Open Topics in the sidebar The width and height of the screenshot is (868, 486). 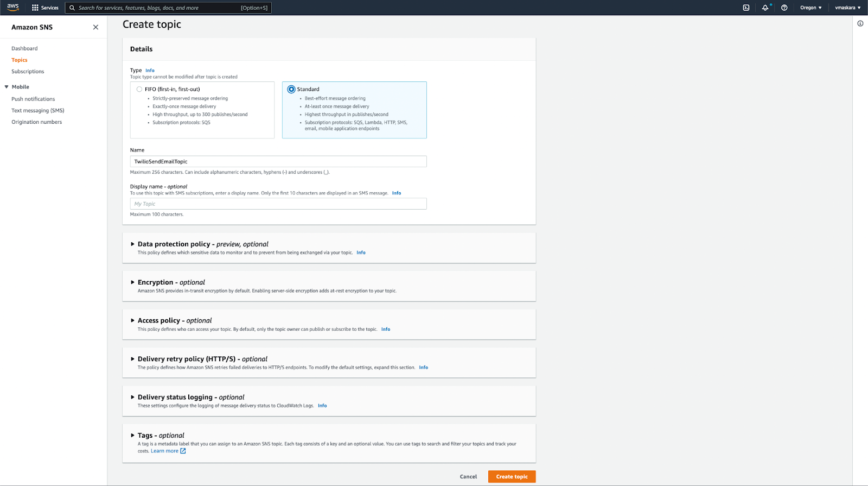(20, 60)
